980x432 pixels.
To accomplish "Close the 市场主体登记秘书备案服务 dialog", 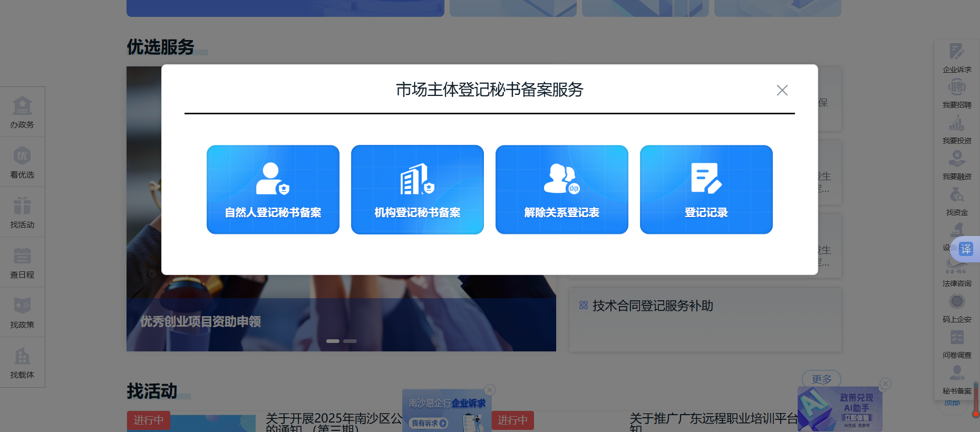I will pyautogui.click(x=782, y=91).
